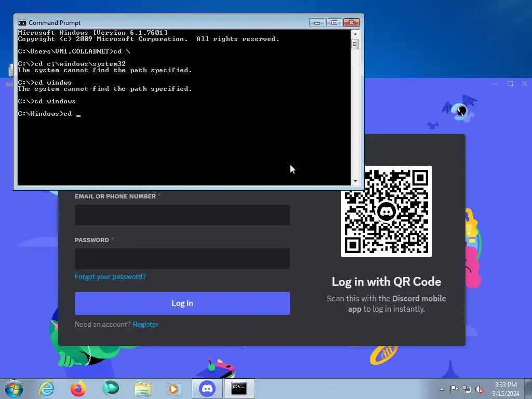Screen dimensions: 532x399
Task: Maximize the Command Prompt window
Action: 334,23
